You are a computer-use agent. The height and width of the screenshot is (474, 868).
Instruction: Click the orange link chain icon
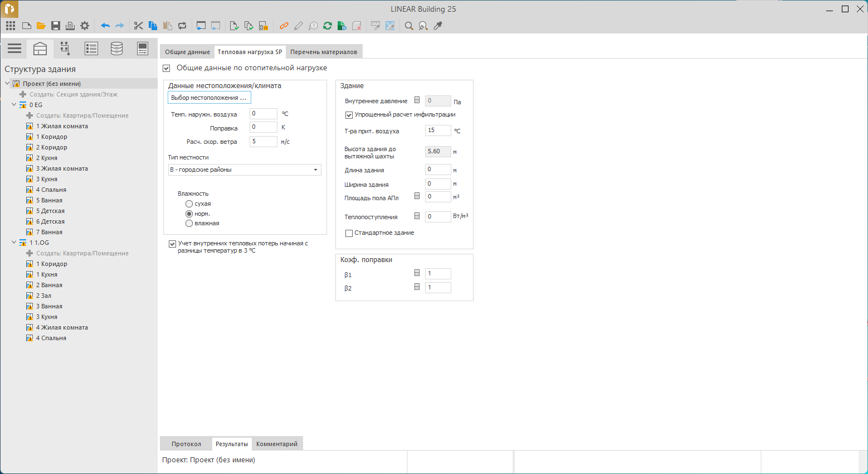[x=284, y=26]
